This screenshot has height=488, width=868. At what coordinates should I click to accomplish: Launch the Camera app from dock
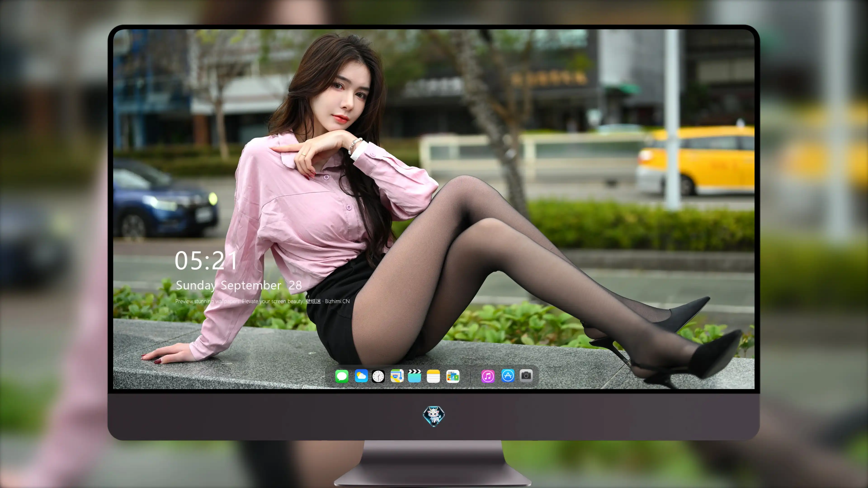click(526, 375)
